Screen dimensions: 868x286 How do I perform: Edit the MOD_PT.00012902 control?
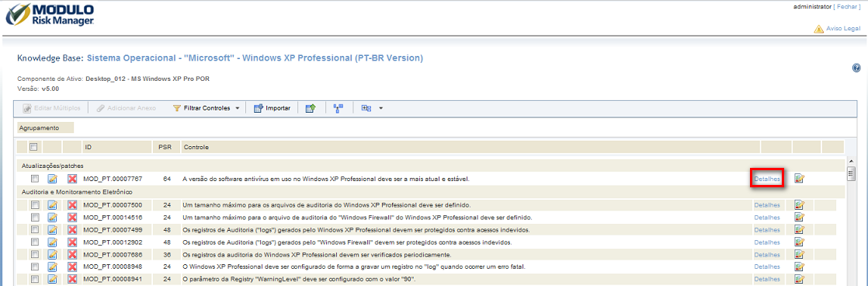[53, 242]
